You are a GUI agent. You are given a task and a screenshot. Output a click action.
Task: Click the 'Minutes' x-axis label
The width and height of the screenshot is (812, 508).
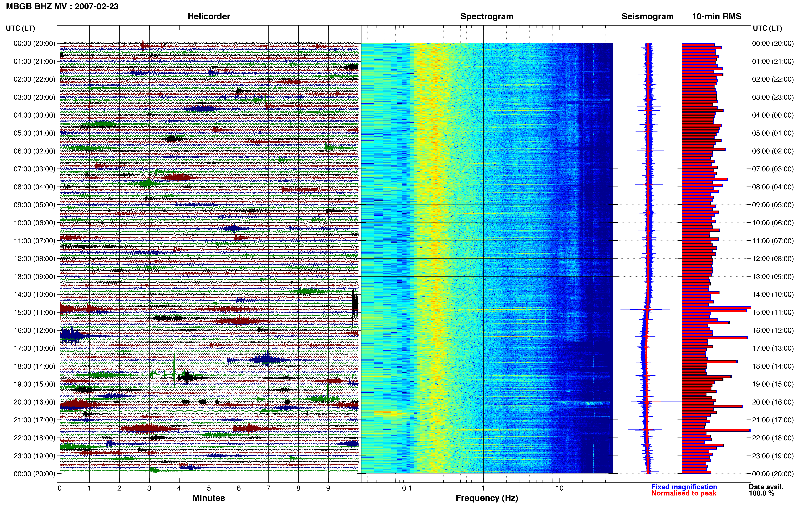[209, 498]
